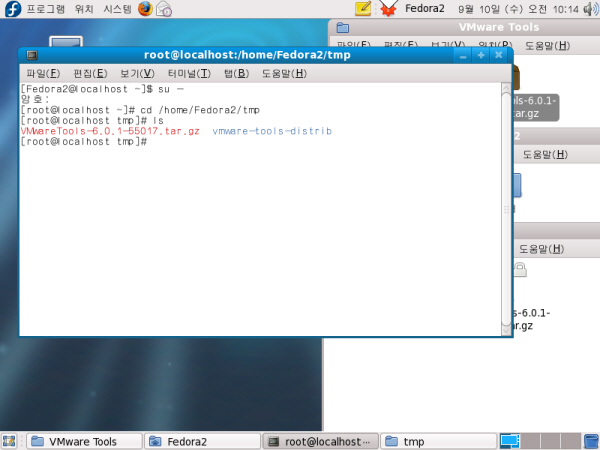The width and height of the screenshot is (600, 450).
Task: Click the lock emblem icon in tmp window
Action: [x=520, y=269]
